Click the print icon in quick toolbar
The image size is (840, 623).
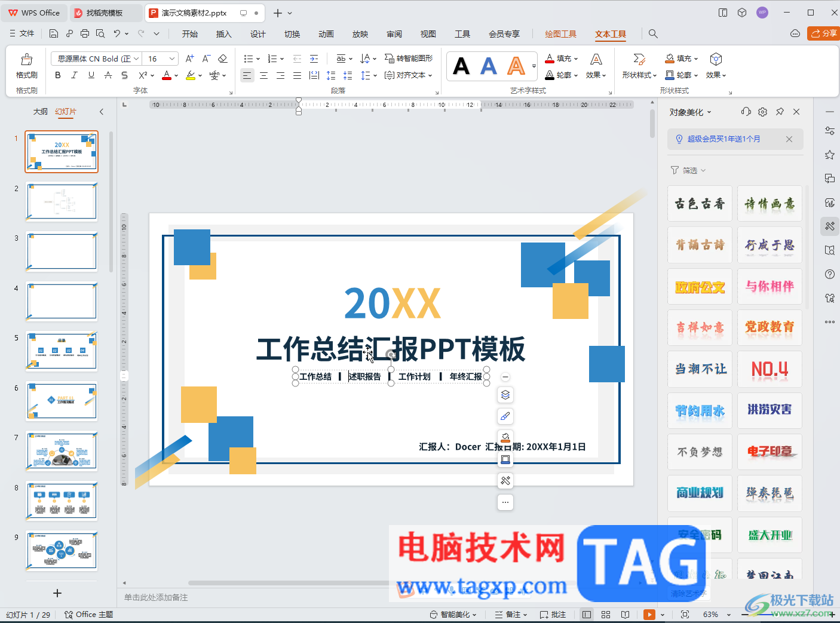85,33
